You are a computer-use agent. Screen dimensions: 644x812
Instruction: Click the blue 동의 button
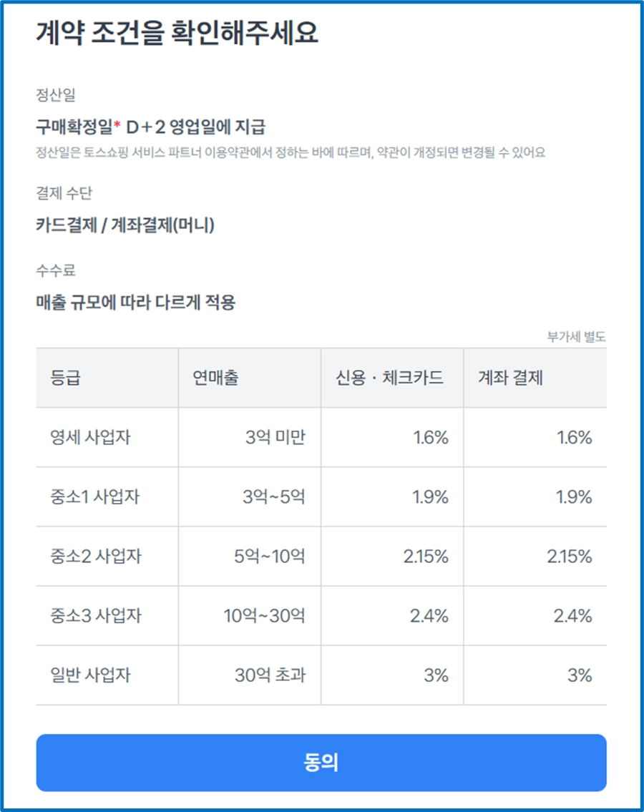point(321,763)
